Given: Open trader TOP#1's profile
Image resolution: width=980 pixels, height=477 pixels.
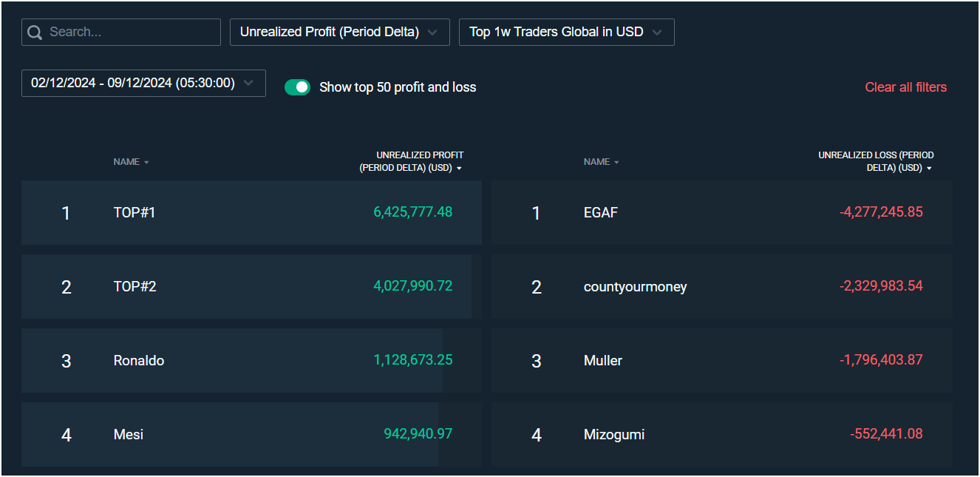Looking at the screenshot, I should point(135,212).
